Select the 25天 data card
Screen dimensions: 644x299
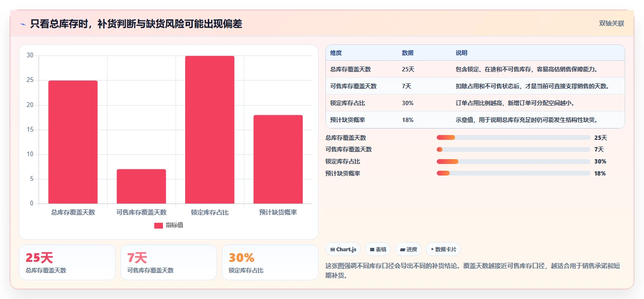coord(67,262)
